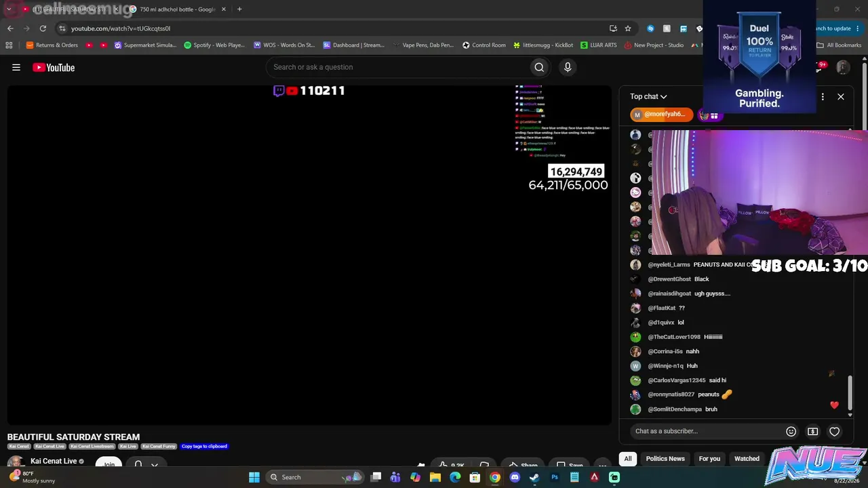
Task: Open the WOS Words On Stream bookmark
Action: pyautogui.click(x=284, y=45)
